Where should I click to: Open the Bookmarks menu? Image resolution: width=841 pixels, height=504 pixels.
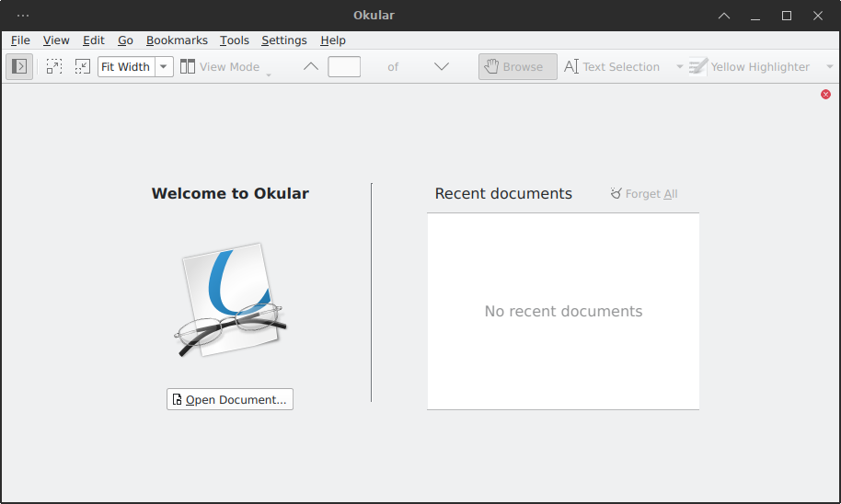click(177, 40)
